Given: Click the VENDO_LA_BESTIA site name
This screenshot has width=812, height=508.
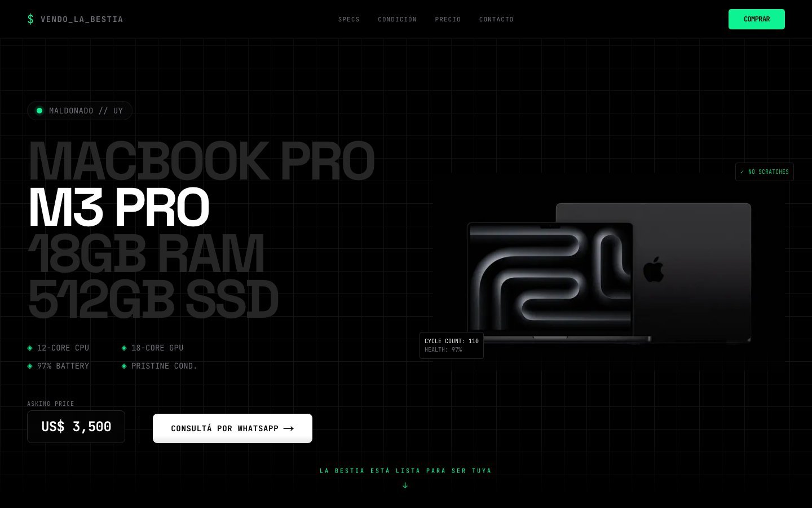Looking at the screenshot, I should coord(82,19).
